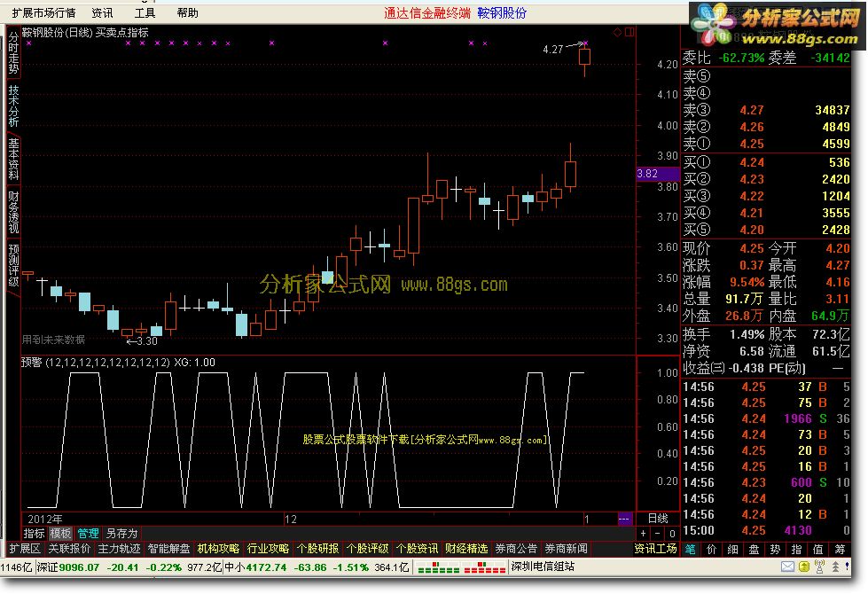Switch to the 预测评级 sidebar tab
This screenshot has height=594, width=868.
point(13,266)
